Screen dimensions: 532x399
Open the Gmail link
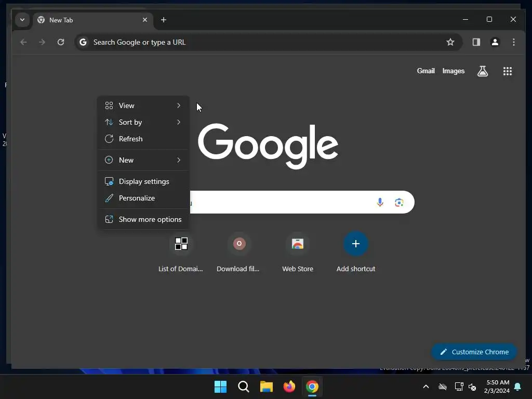(426, 71)
